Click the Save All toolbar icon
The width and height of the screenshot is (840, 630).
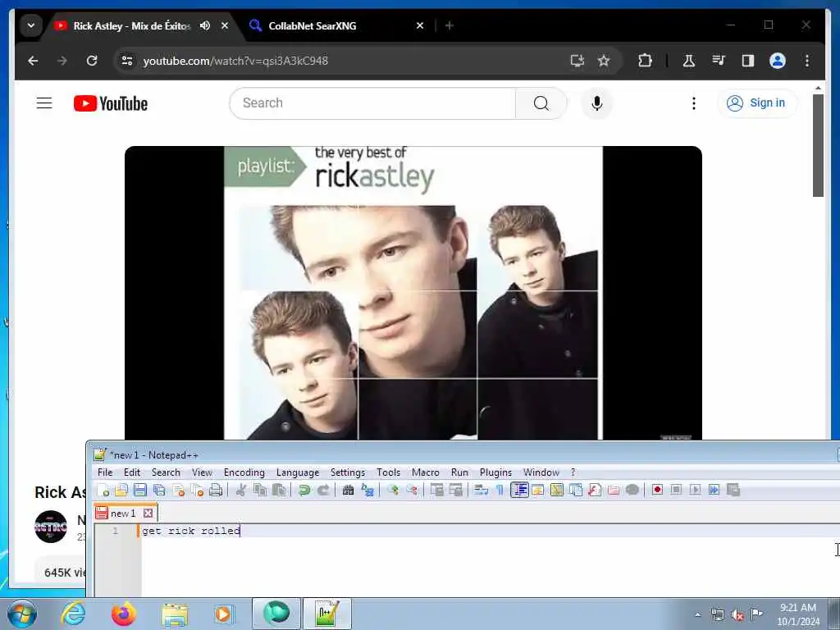[159, 490]
